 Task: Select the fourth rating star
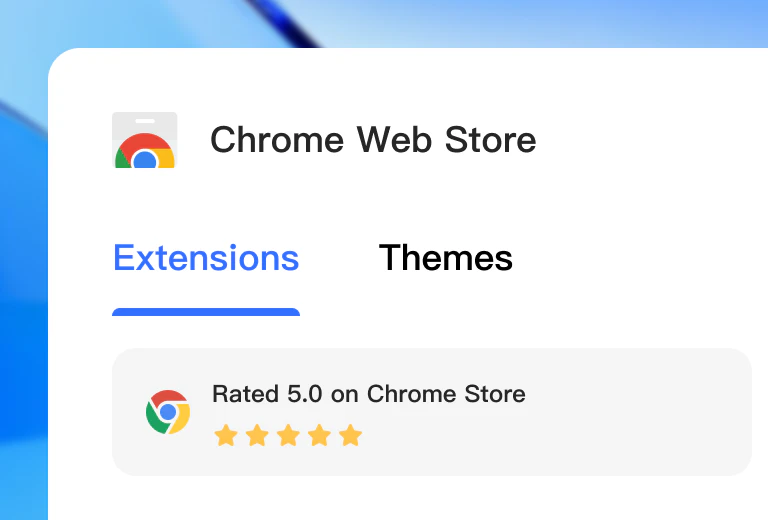click(x=319, y=436)
